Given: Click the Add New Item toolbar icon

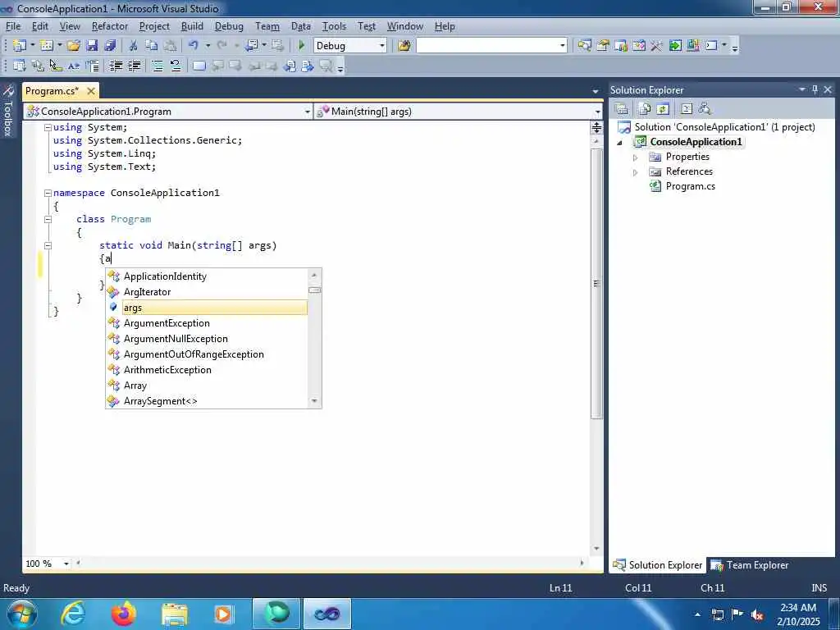Looking at the screenshot, I should (47, 46).
